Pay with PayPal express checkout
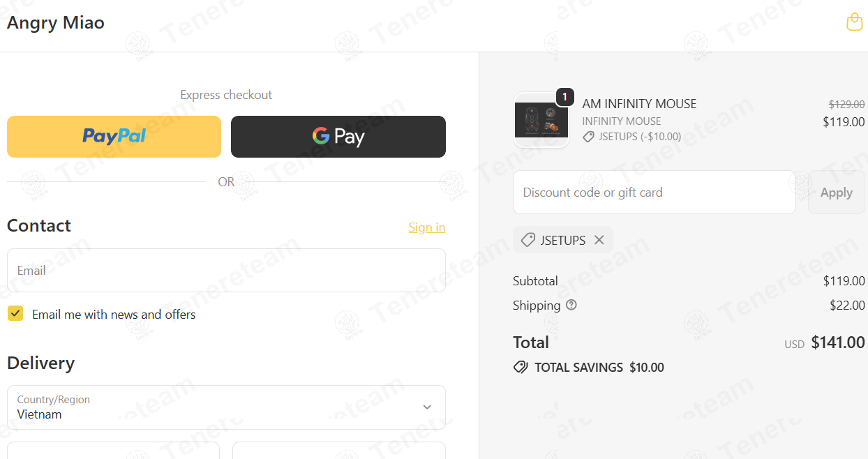Viewport: 868px width, 459px height. (x=114, y=136)
